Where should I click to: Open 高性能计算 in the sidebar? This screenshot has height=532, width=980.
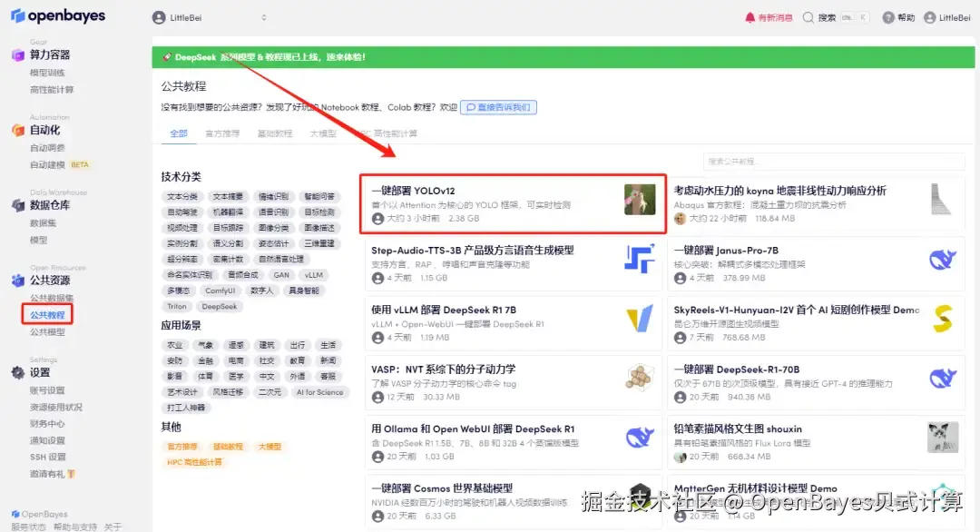coord(52,89)
